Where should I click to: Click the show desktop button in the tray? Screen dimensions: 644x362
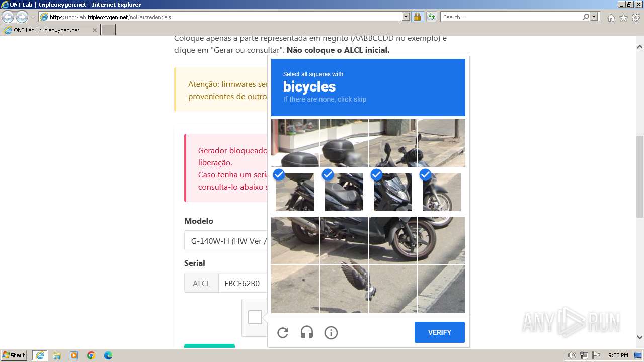coord(638,355)
